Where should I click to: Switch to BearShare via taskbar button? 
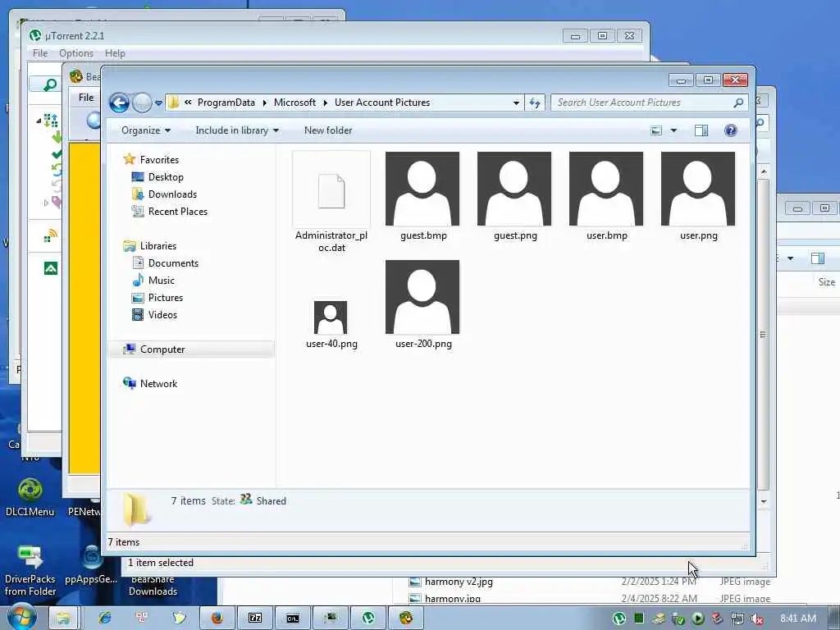(x=405, y=619)
